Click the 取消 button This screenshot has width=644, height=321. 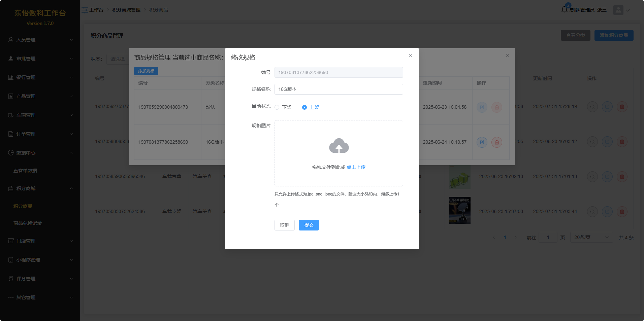pyautogui.click(x=284, y=225)
